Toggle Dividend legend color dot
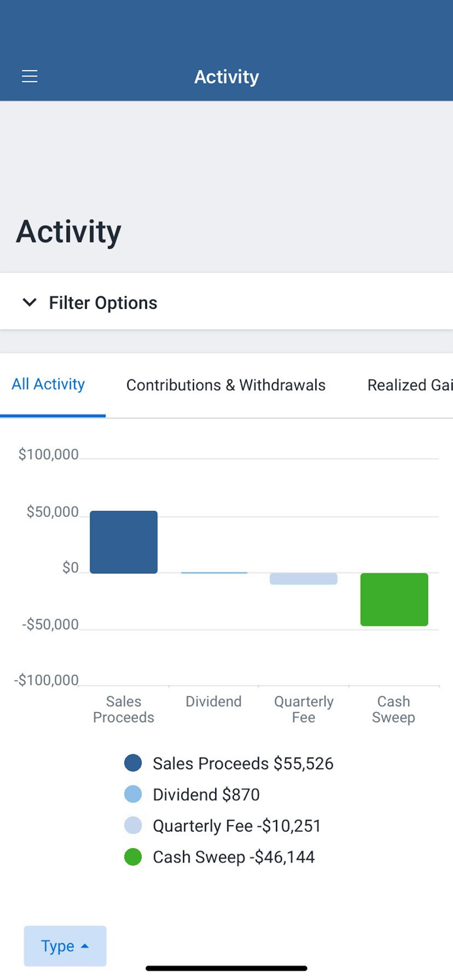This screenshot has width=453, height=980. (x=133, y=794)
